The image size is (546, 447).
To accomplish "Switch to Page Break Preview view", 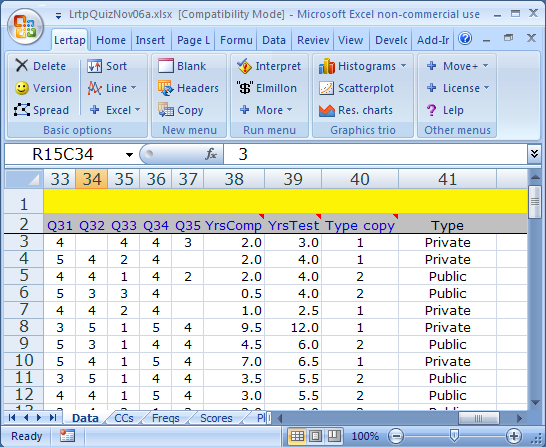I will click(x=334, y=436).
